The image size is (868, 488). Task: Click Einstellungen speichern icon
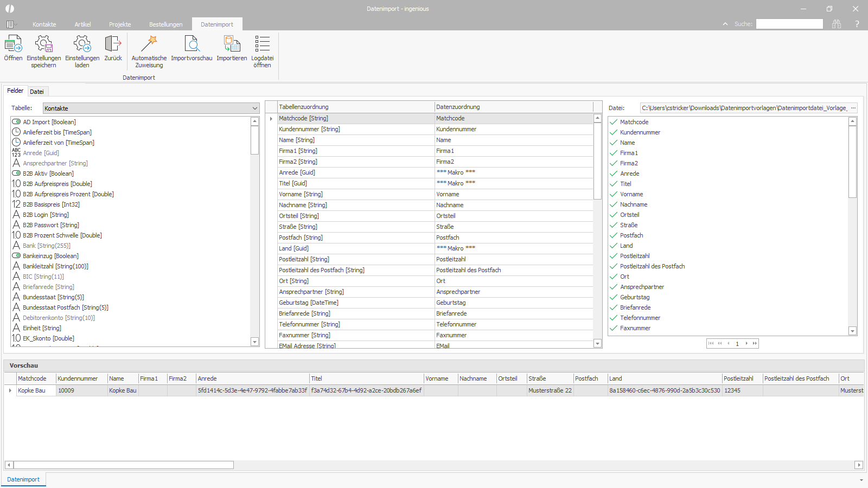(43, 44)
